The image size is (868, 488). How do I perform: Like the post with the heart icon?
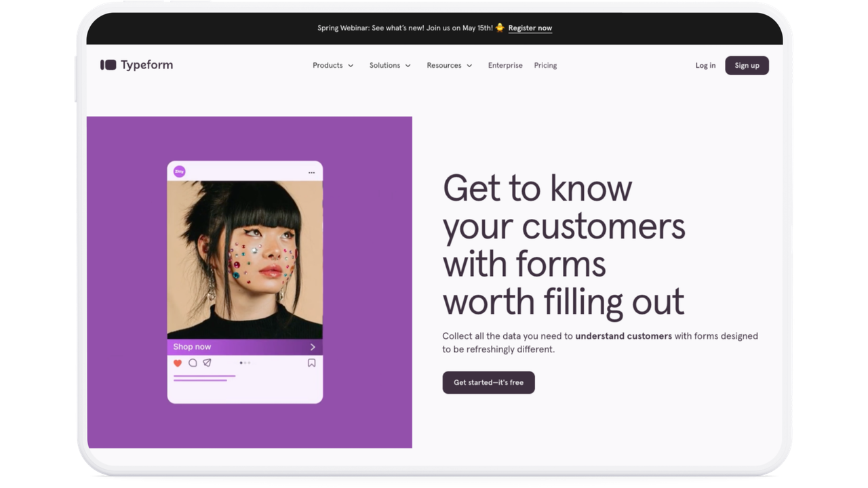[x=178, y=363]
